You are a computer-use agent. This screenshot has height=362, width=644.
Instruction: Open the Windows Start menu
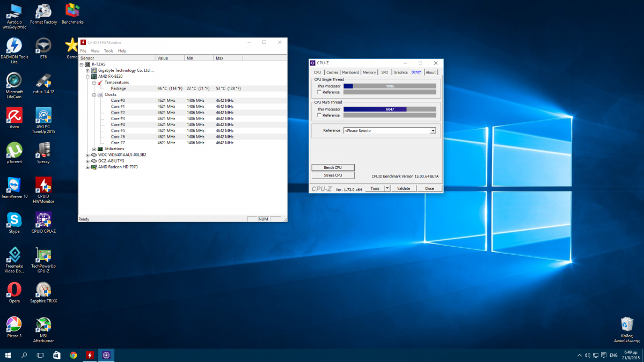coord(9,355)
